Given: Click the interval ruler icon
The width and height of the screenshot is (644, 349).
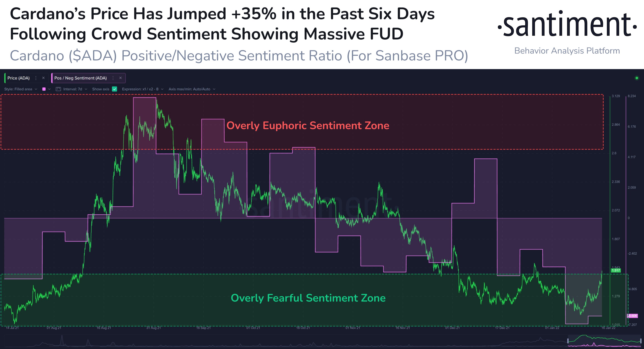Looking at the screenshot, I should pyautogui.click(x=58, y=89).
